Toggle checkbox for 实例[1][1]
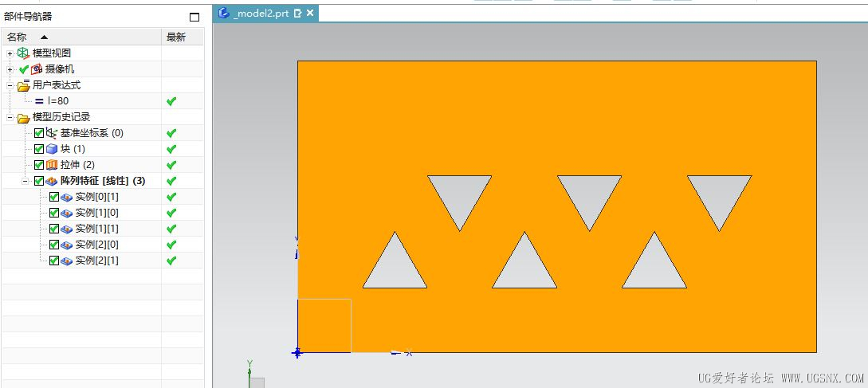The image size is (868, 388). point(54,229)
